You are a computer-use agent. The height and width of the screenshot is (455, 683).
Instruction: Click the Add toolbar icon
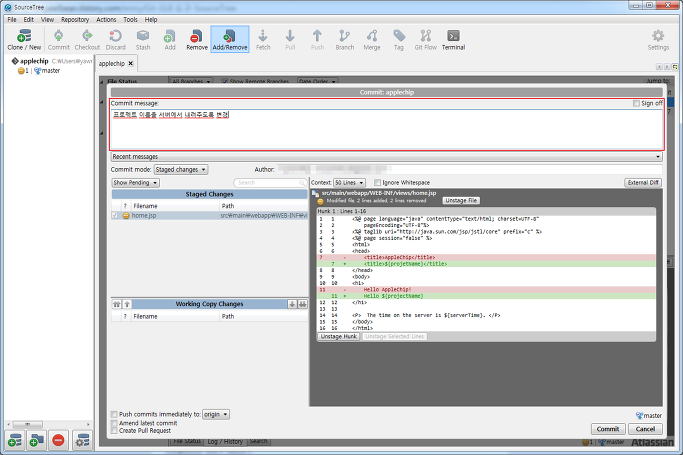170,40
